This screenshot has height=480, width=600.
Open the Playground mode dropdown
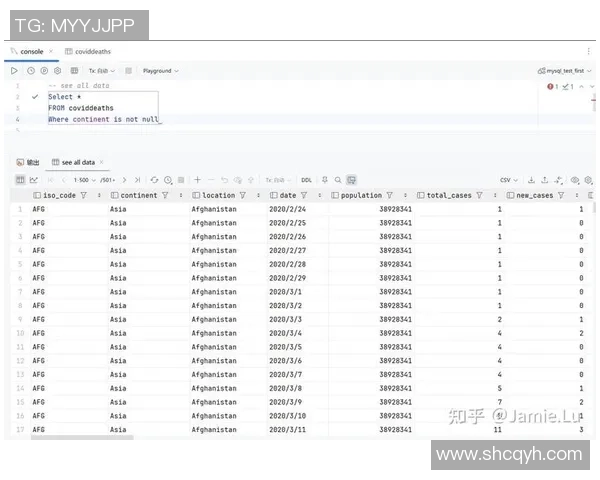[160, 71]
